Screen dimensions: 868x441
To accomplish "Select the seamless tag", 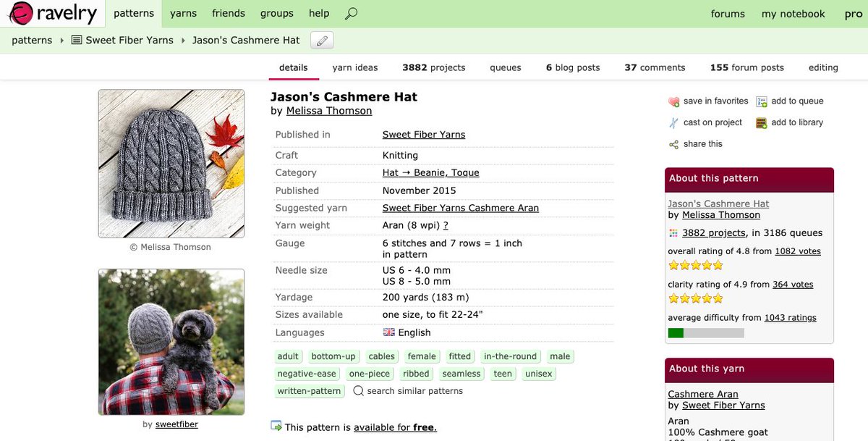I will click(x=461, y=374).
